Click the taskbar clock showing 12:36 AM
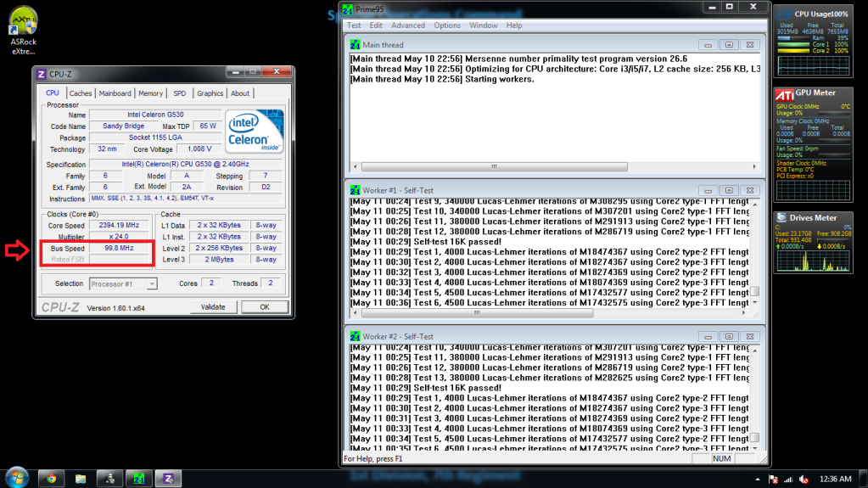This screenshot has height=488, width=868. tap(836, 478)
